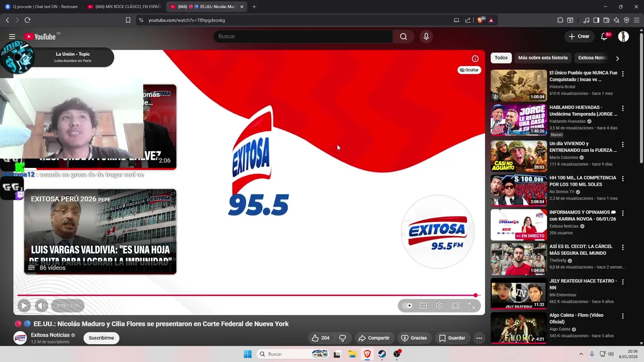
Task: Open El Único Pueblo video thumbnail
Action: pyautogui.click(x=519, y=85)
